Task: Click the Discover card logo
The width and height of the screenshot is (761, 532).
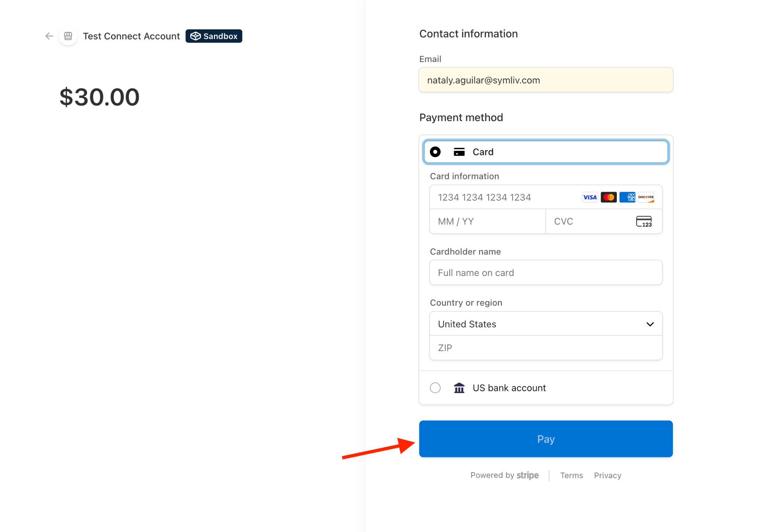Action: coord(646,197)
